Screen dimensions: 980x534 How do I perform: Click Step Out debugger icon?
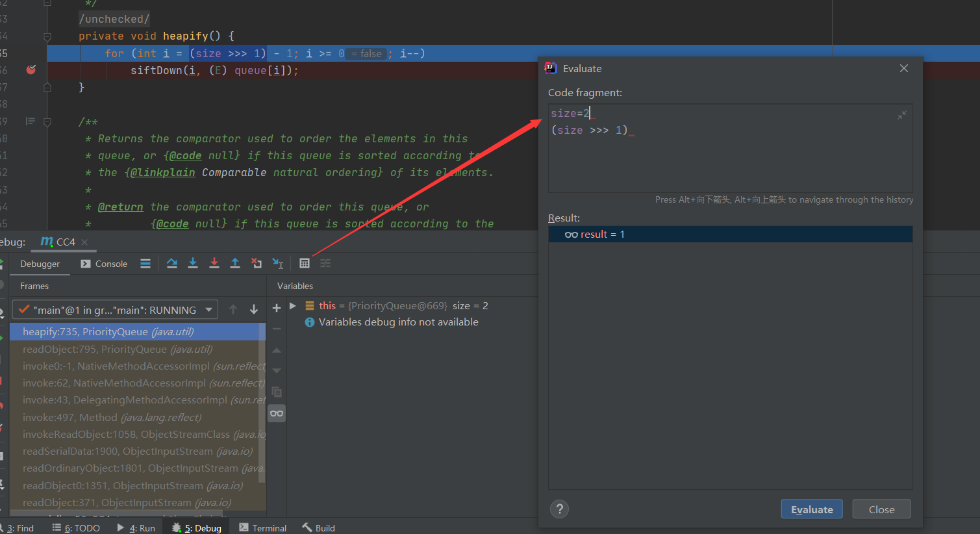(x=235, y=263)
